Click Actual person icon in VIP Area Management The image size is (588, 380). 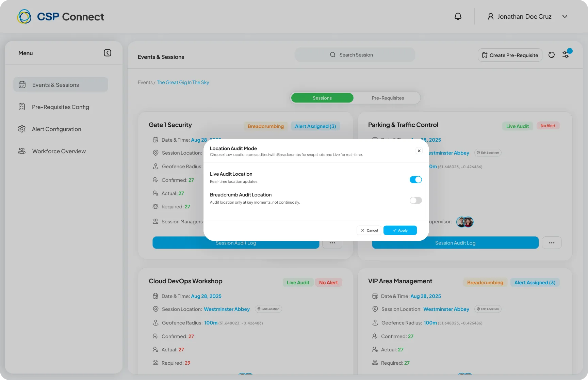pos(375,349)
